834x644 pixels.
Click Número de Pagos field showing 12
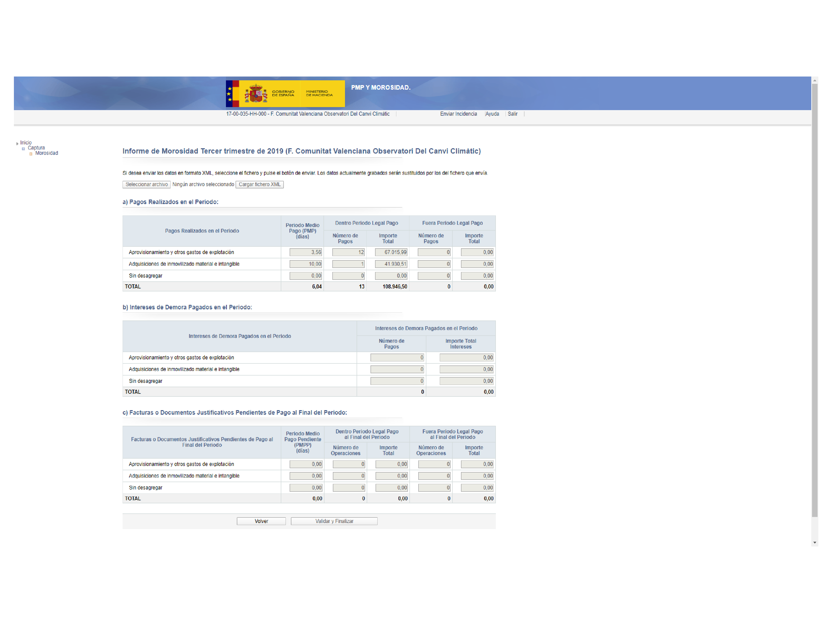[x=348, y=252]
